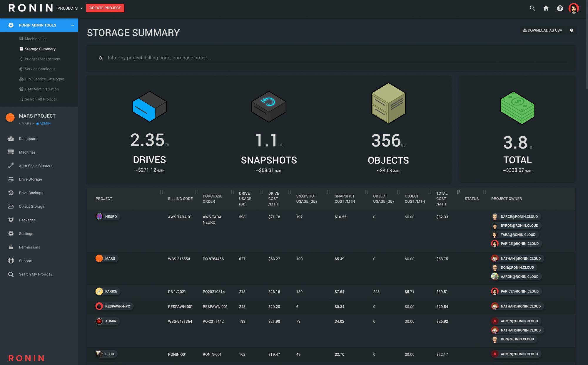Viewport: 588px width, 365px height.
Task: Open Packages in the sidebar
Action: point(27,220)
